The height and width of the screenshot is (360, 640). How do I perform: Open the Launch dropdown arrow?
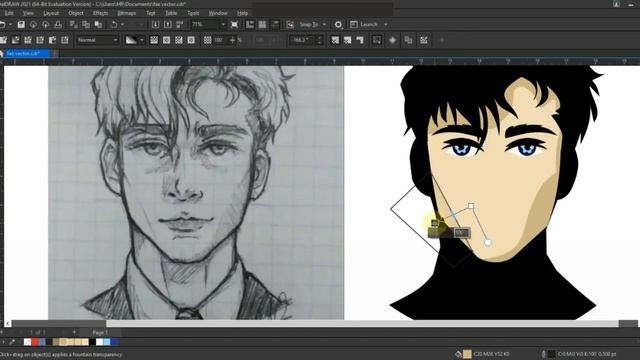click(x=385, y=24)
